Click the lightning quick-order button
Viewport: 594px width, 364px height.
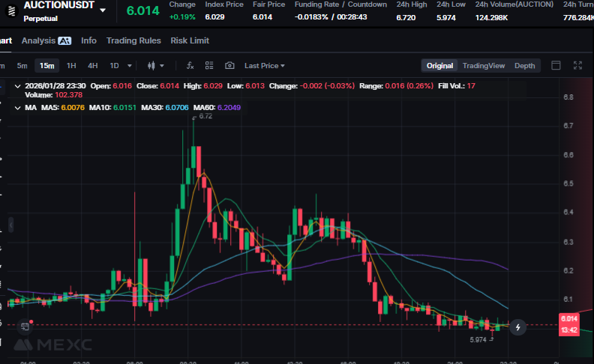pyautogui.click(x=517, y=327)
